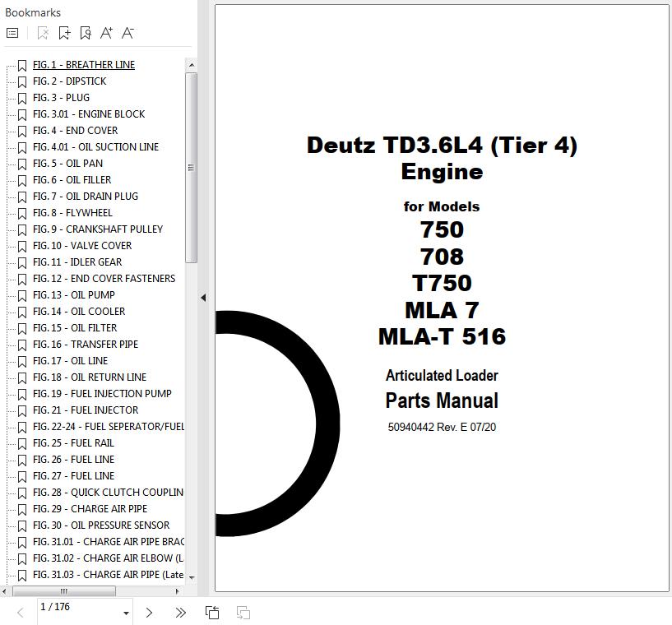
Task: Open FIG. 14 - OIL COOLER bookmark
Action: 79,312
